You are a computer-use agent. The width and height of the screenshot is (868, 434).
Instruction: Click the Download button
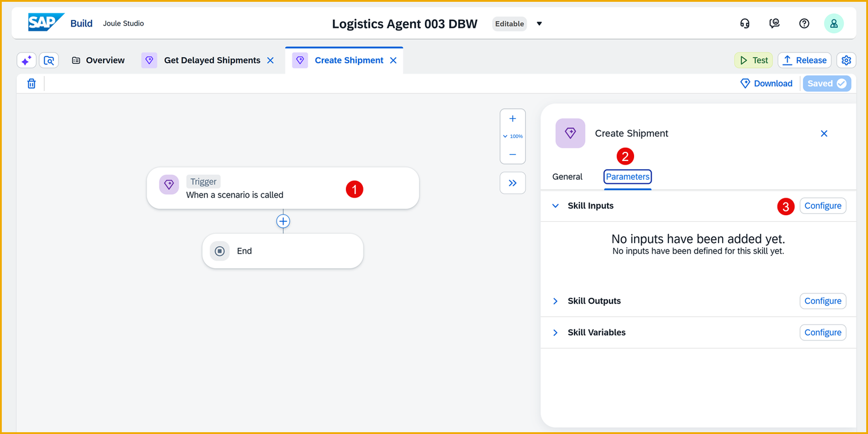tap(766, 84)
